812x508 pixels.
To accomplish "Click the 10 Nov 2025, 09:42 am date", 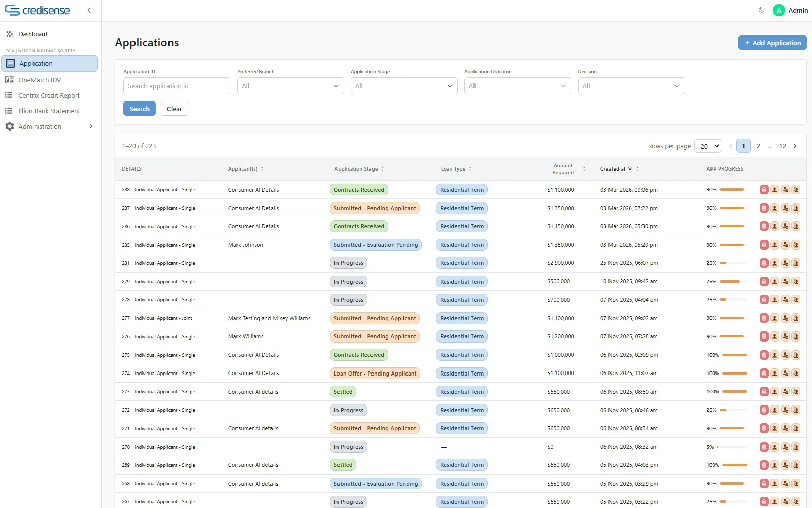I will click(629, 282).
